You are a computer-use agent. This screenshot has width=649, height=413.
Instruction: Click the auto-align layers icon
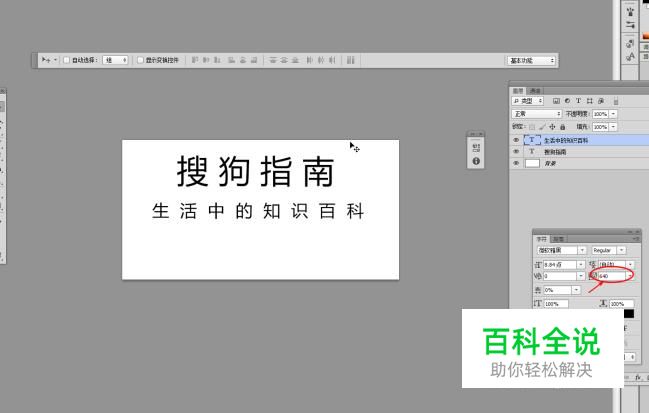(351, 60)
